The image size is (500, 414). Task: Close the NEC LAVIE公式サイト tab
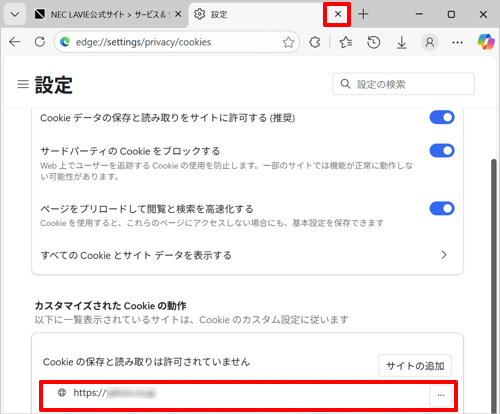click(x=178, y=14)
